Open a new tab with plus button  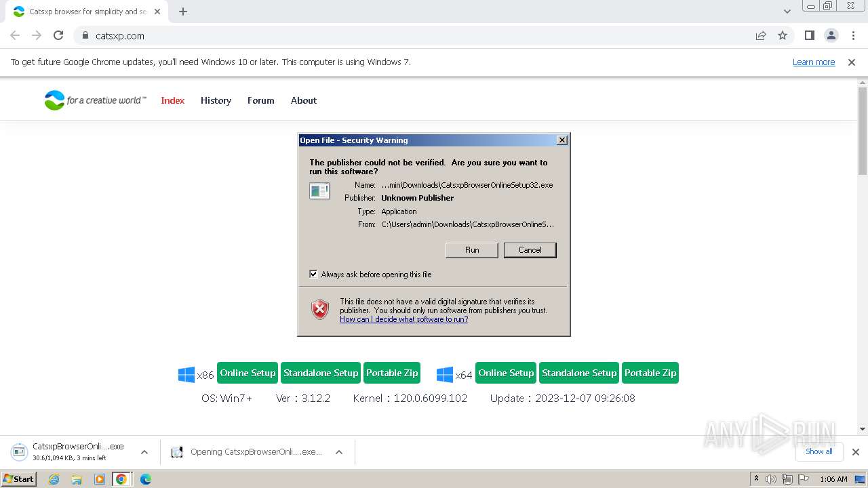click(183, 12)
